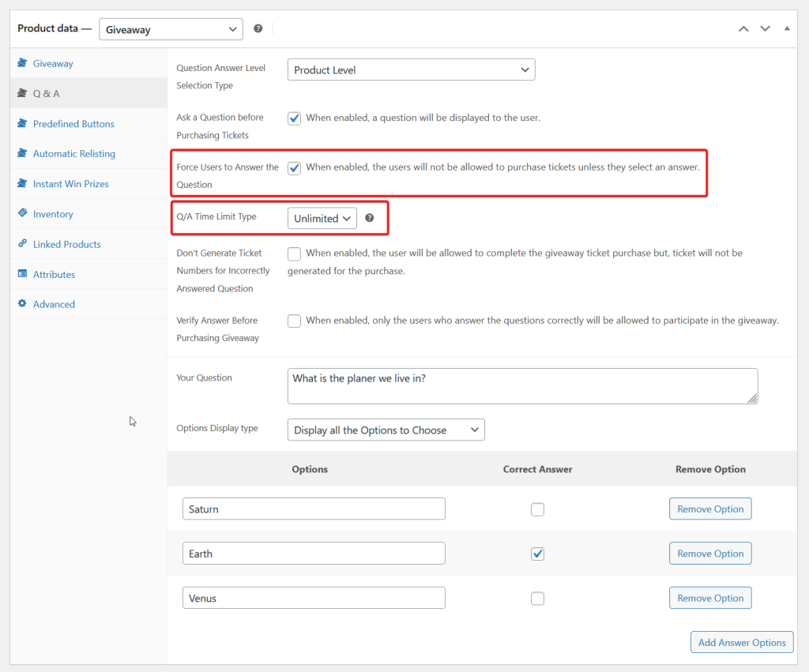Enable Verify Answer Before Purchasing Giveaway

tap(295, 321)
